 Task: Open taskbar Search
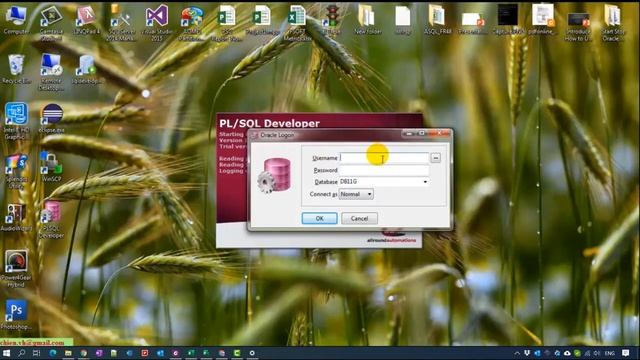(22, 353)
